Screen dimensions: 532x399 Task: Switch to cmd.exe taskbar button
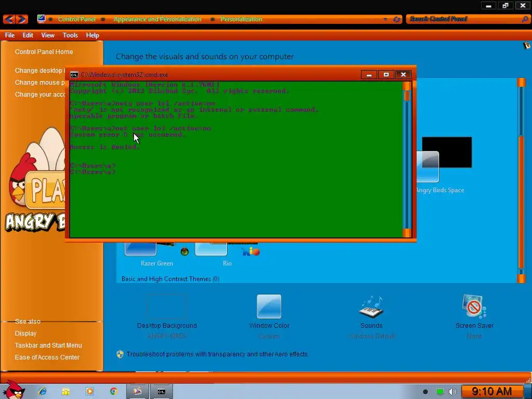pos(162,392)
